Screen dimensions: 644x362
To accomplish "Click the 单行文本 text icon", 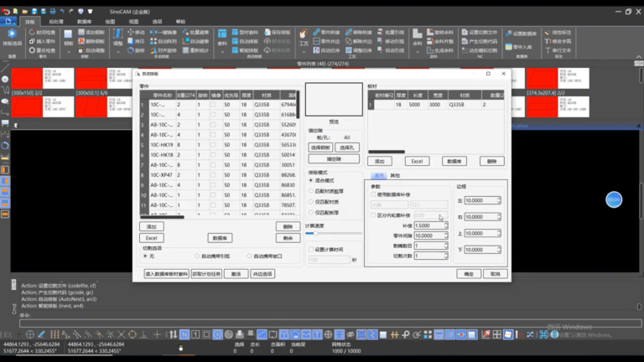I will click(548, 50).
